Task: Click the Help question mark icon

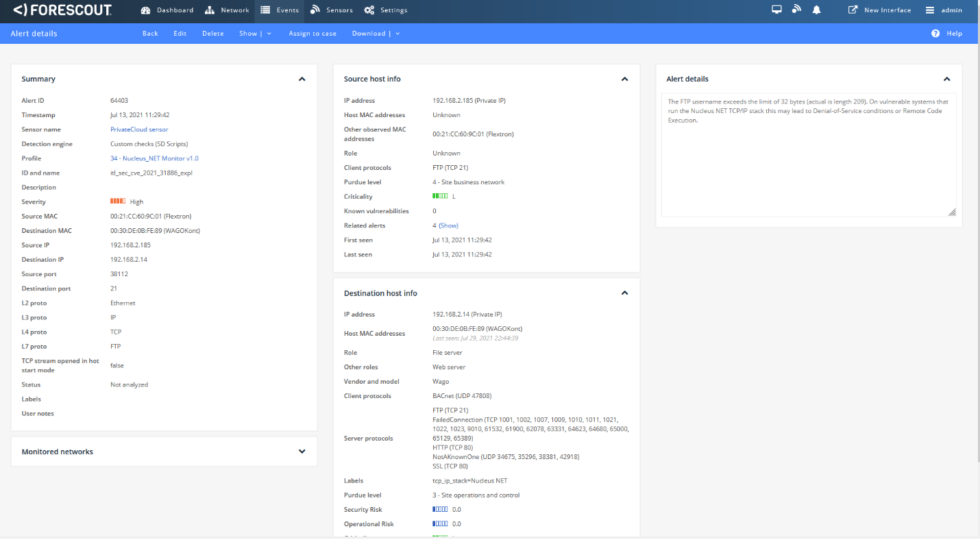Action: 935,34
